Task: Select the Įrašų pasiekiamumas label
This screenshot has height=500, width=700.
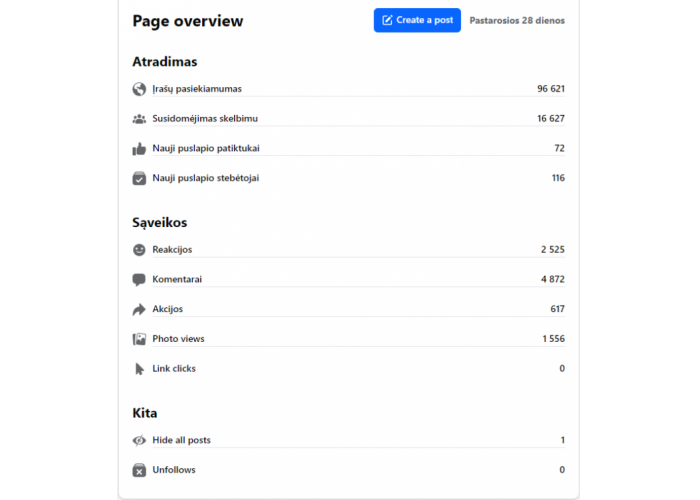Action: click(x=197, y=89)
